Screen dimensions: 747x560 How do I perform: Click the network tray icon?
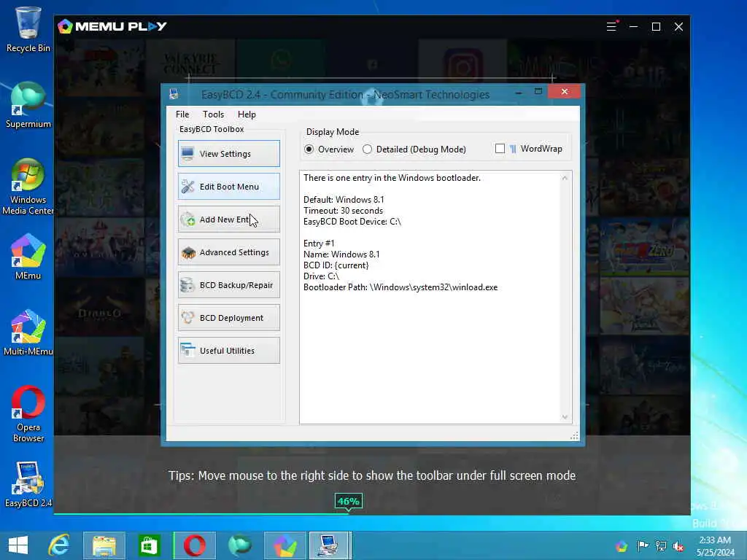661,545
